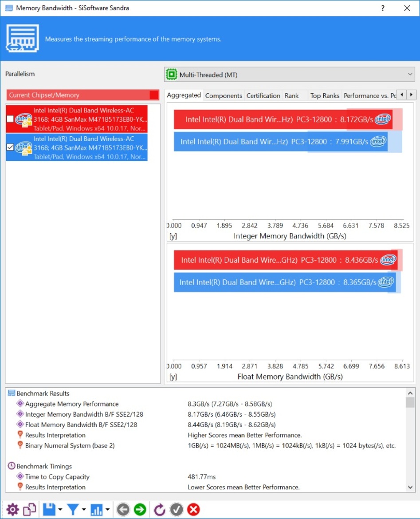Open the settings gear in the bottom toolbar

coord(12,509)
